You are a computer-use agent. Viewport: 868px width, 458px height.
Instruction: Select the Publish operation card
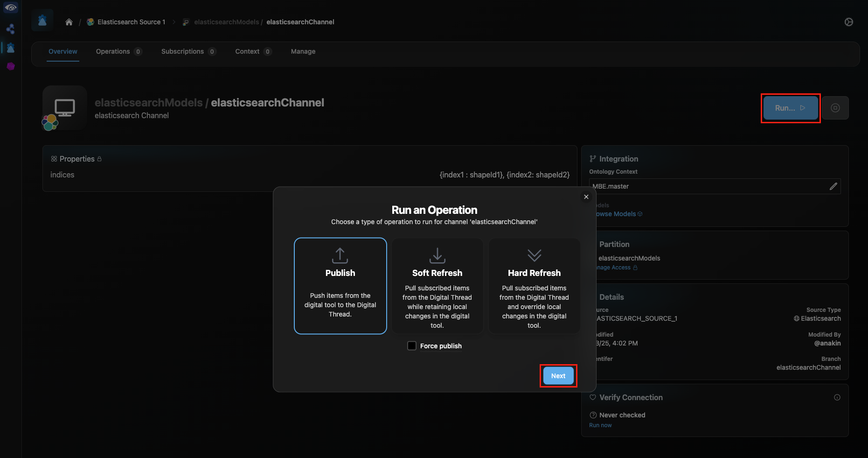(x=340, y=286)
